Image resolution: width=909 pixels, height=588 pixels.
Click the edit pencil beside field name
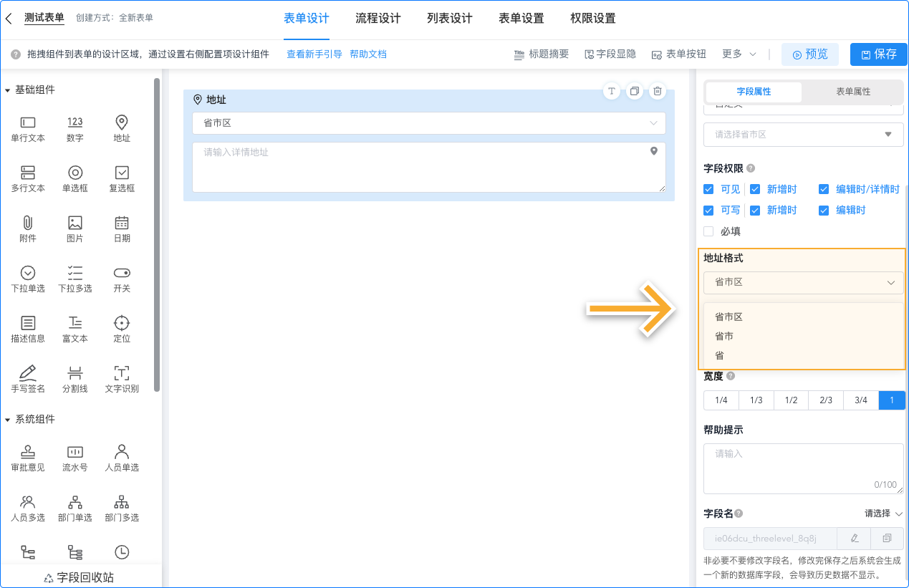[x=854, y=538]
